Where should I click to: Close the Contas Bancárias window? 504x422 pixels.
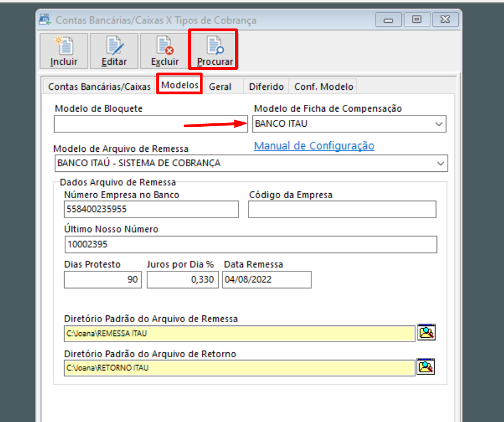pos(445,20)
